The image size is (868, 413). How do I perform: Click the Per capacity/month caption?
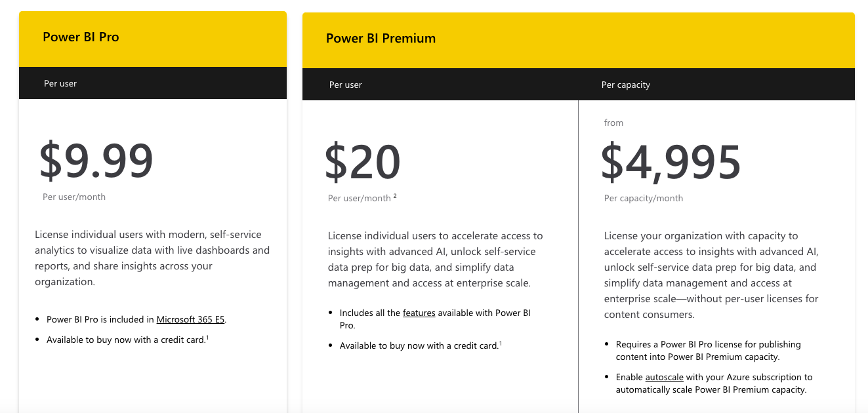(x=644, y=198)
